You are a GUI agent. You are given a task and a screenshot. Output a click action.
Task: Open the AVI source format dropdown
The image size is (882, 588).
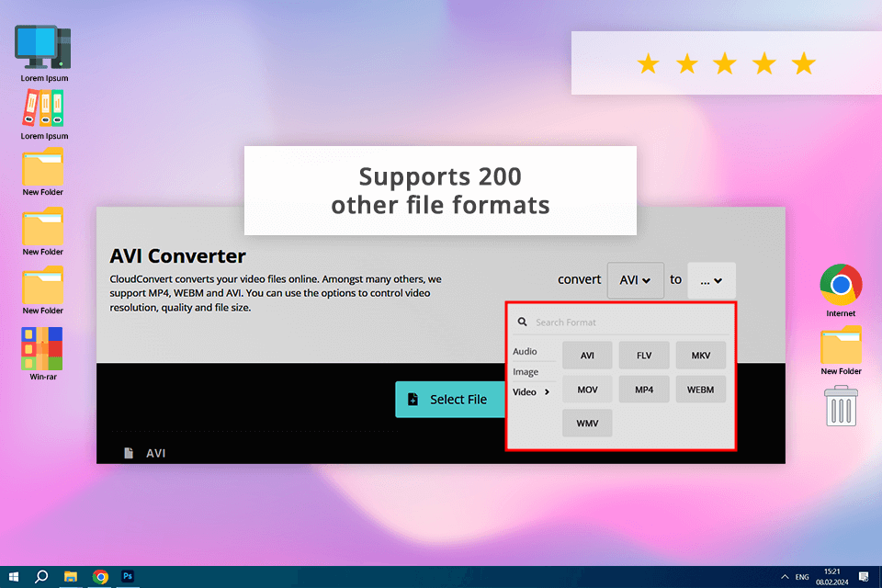pos(635,279)
